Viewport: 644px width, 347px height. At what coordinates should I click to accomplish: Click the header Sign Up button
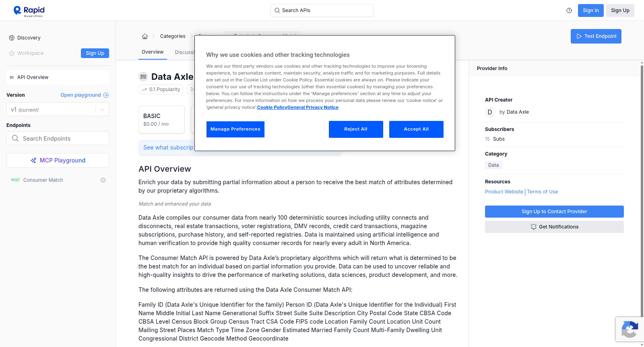pyautogui.click(x=620, y=10)
